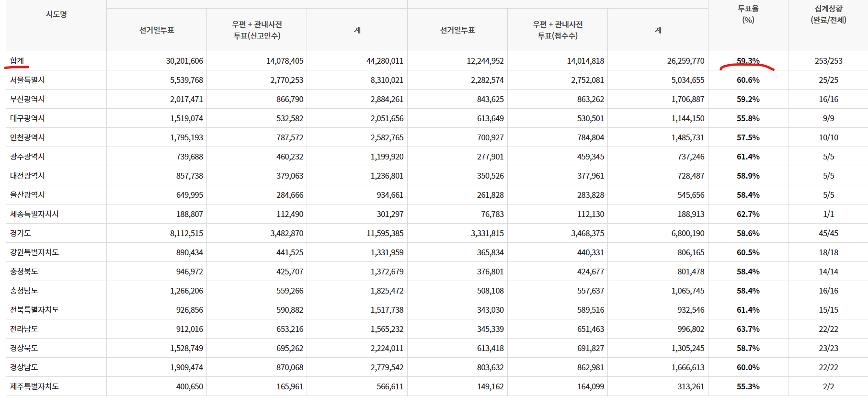Select the 서울특별시 row label
Viewport: 868px width, 408px height.
(x=27, y=80)
